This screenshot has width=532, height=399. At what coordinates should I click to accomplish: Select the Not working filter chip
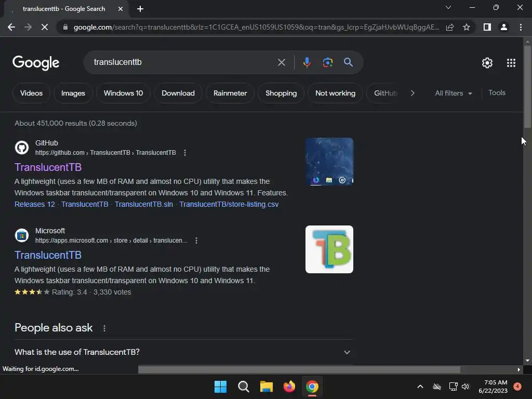[x=335, y=93]
